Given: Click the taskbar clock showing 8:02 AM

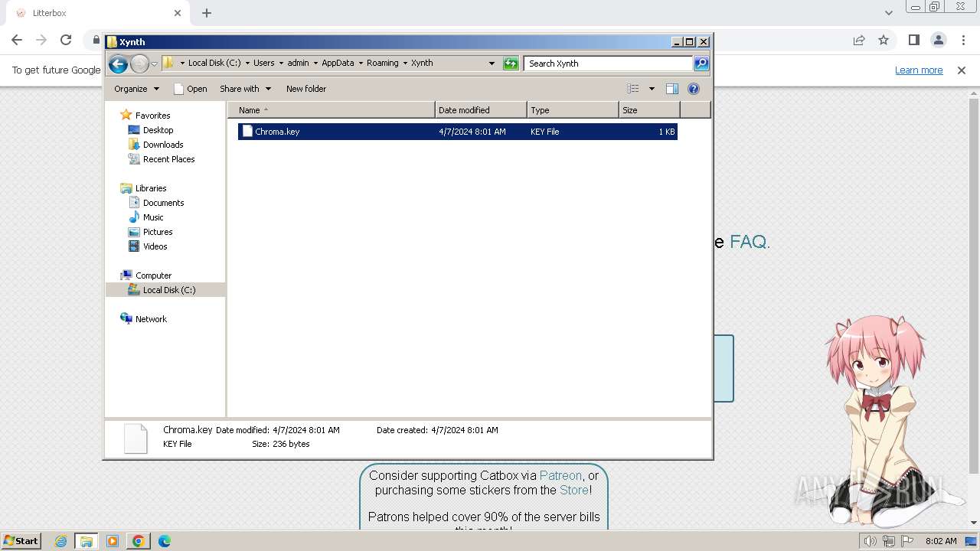Looking at the screenshot, I should (940, 541).
